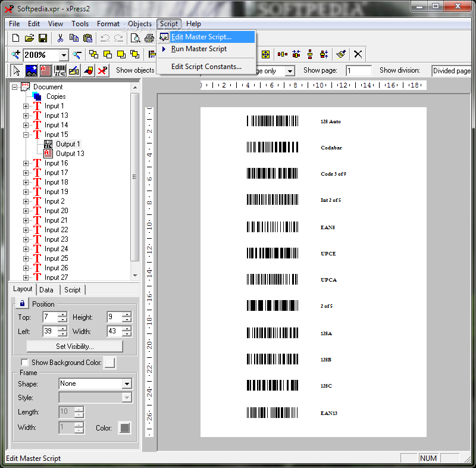
Task: Collapse Input 15 tree node
Action: click(x=26, y=135)
